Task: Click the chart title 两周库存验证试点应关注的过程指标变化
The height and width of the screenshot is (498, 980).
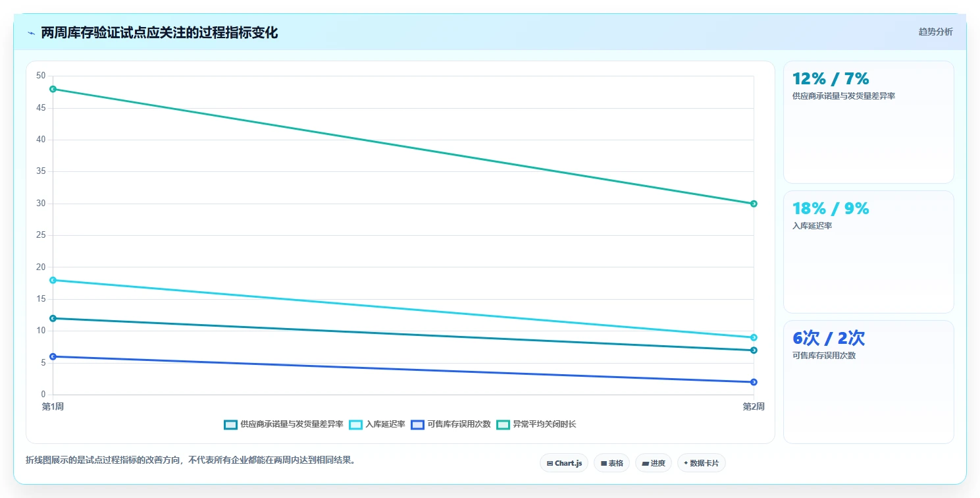Action: 159,33
